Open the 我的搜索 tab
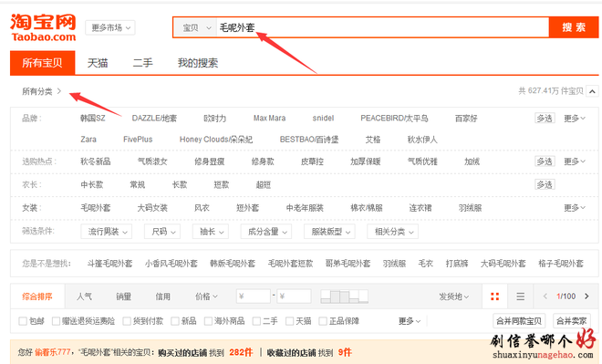This screenshot has width=602, height=364. [x=198, y=63]
